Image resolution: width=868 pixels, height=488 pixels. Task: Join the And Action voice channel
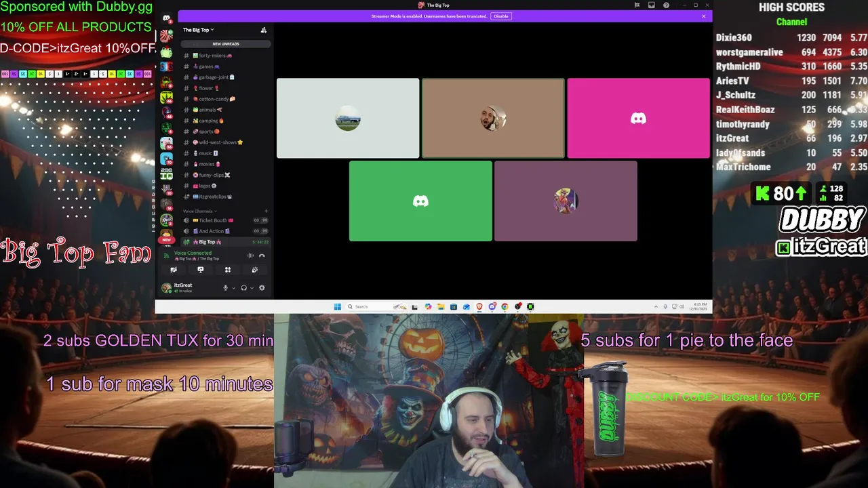[226, 231]
